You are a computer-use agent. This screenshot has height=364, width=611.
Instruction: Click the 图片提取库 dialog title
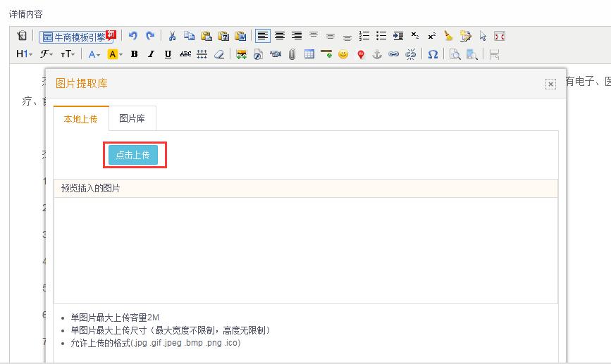(x=82, y=83)
